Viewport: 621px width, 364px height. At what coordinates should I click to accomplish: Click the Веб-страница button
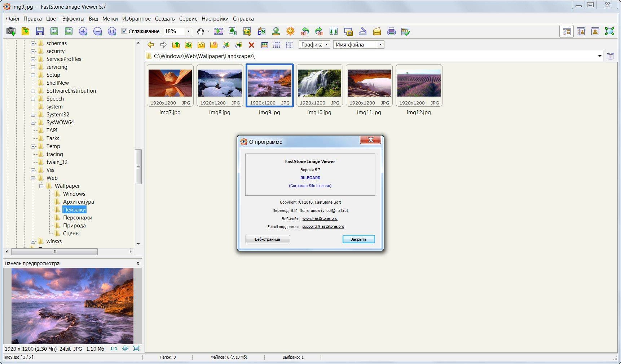click(268, 239)
